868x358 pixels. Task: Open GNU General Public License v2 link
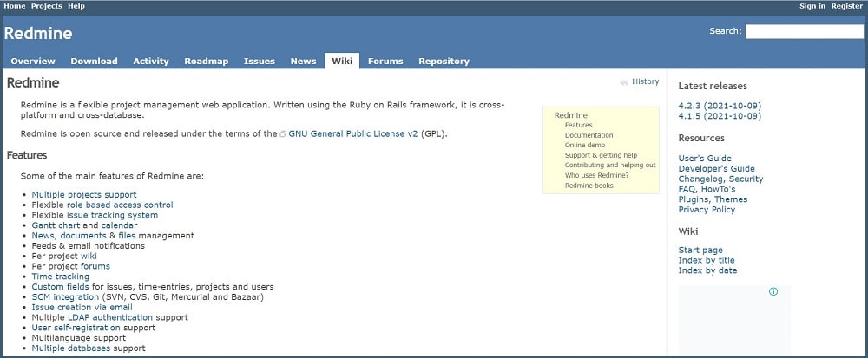pyautogui.click(x=353, y=134)
